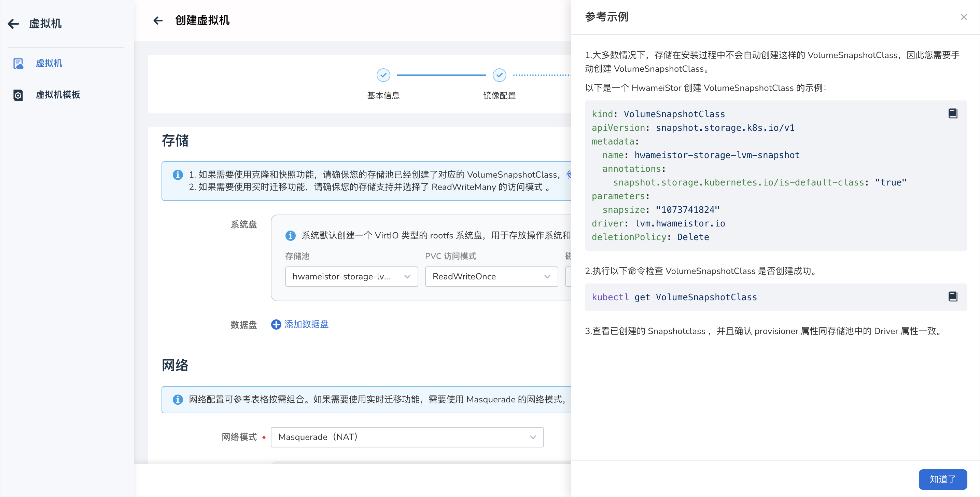Screen dimensions: 980x497
Task: Click the 虚拟机 sidebar icon
Action: point(18,63)
